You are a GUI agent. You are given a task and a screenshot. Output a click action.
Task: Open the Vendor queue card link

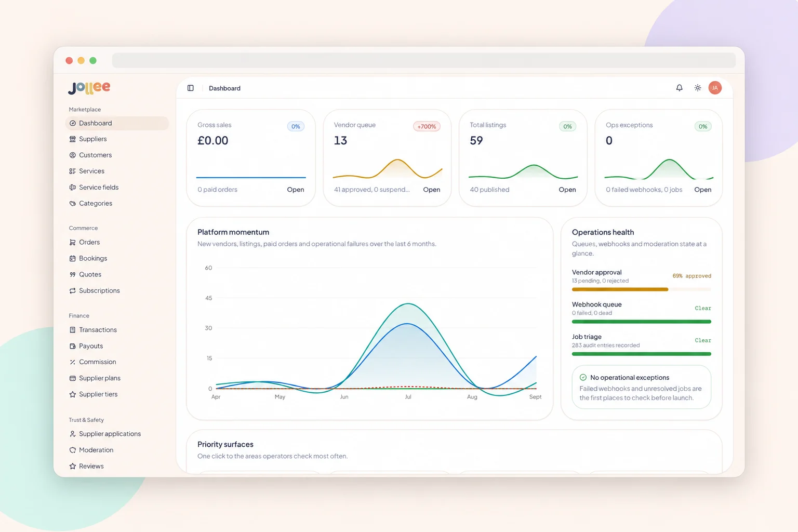pos(431,190)
